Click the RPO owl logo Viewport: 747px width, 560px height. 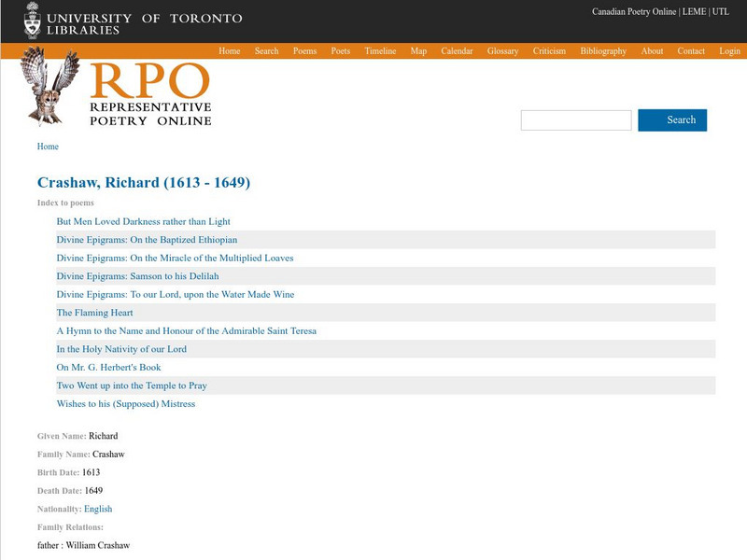pos(50,86)
